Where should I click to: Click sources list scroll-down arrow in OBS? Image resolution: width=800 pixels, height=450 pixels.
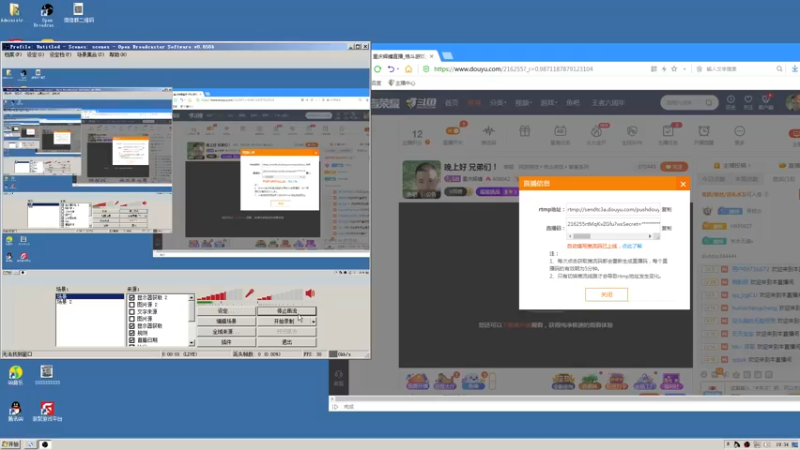191,343
